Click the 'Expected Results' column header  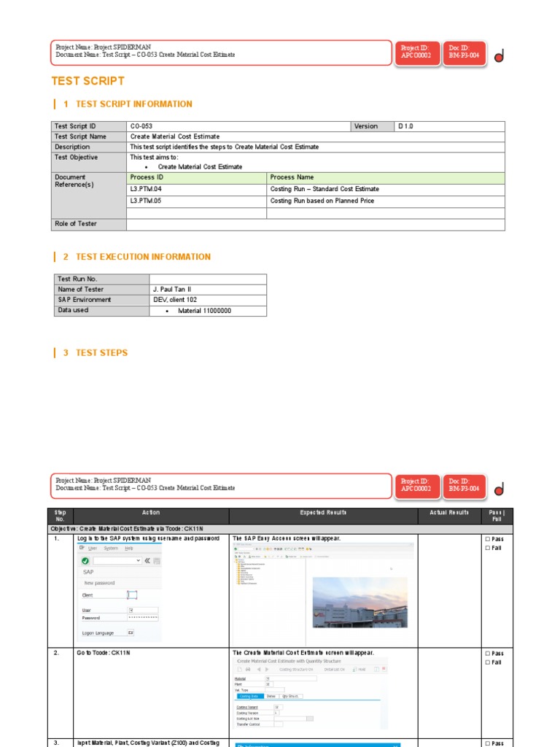tap(323, 513)
